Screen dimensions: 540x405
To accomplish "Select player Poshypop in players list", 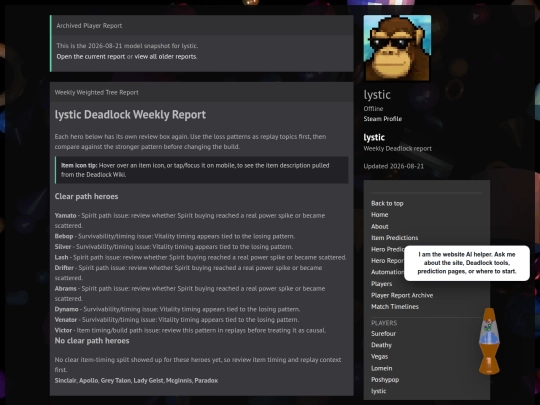I will [x=385, y=380].
